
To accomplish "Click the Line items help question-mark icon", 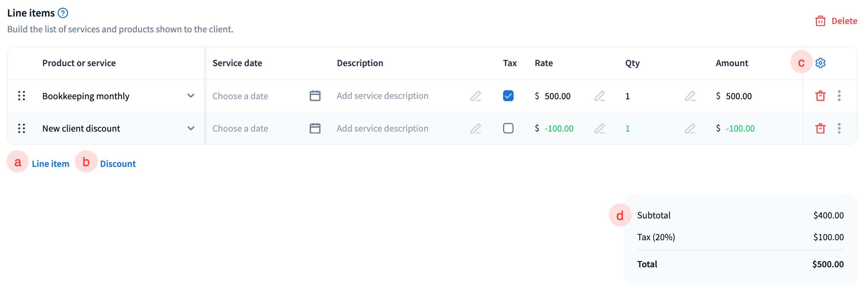I will click(63, 13).
